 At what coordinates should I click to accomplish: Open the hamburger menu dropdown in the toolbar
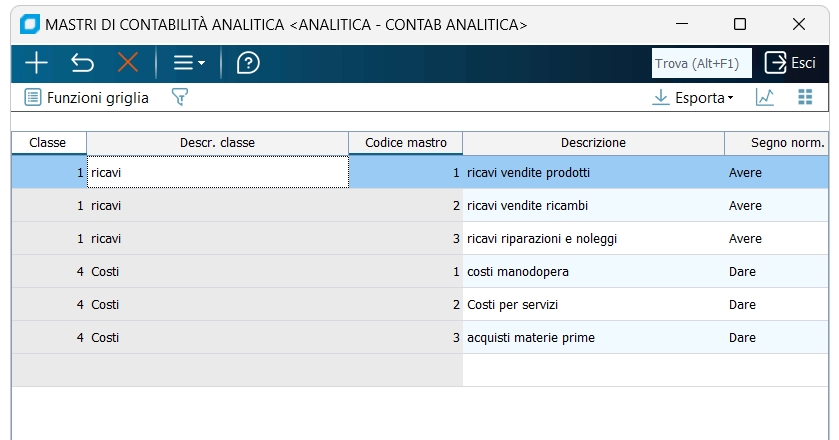[188, 63]
